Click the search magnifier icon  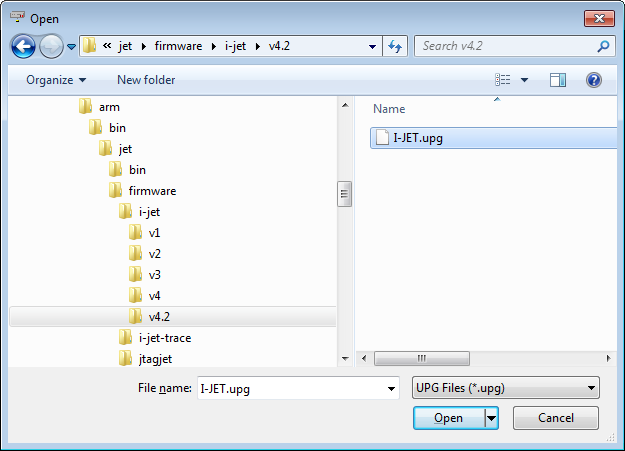[x=604, y=46]
